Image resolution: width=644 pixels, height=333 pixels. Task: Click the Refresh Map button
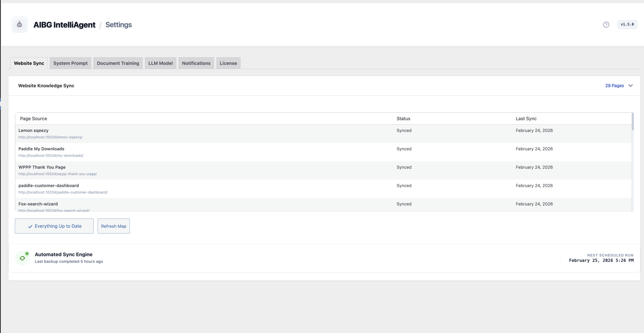tap(113, 226)
